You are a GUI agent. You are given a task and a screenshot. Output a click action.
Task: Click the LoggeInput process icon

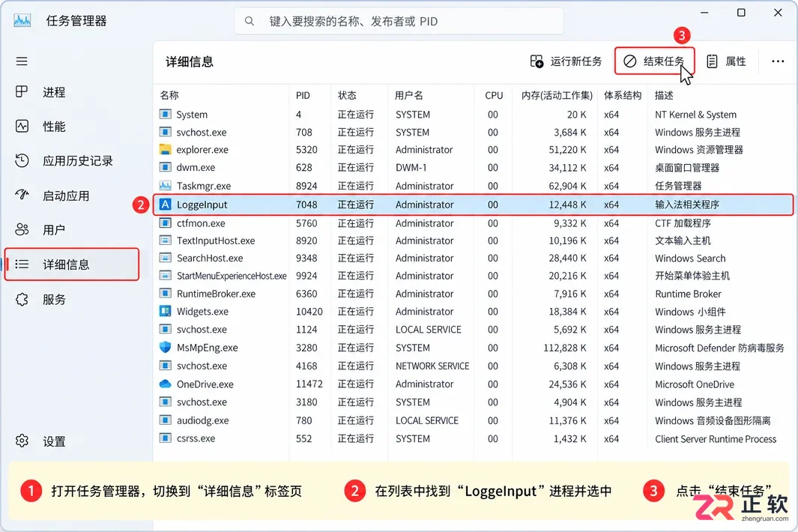pos(165,204)
